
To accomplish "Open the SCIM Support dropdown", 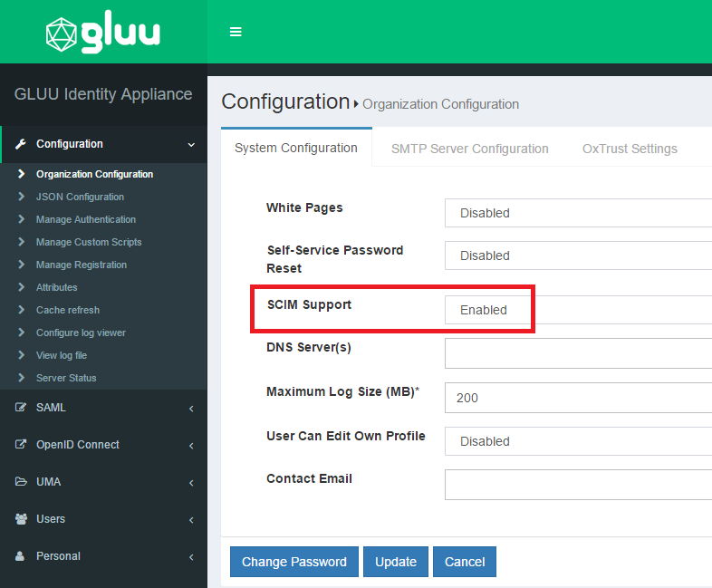I will click(x=578, y=310).
